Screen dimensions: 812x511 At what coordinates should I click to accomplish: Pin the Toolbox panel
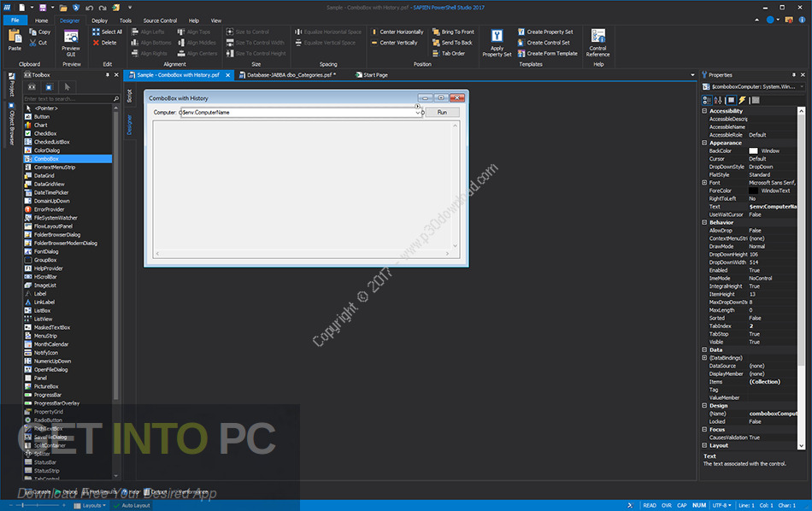(108, 74)
